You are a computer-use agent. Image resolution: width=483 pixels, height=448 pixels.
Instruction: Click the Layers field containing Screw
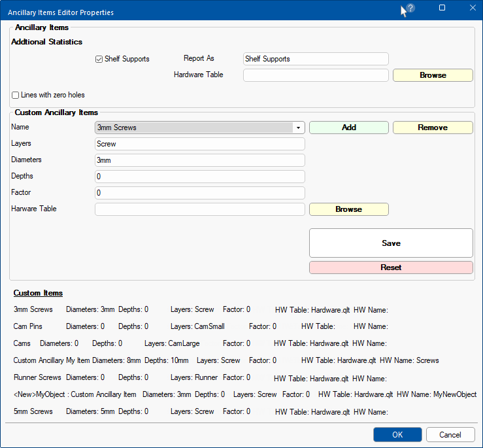point(199,144)
